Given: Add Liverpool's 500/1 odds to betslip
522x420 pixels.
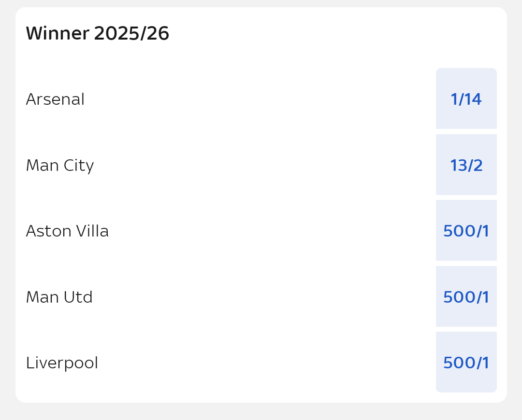Looking at the screenshot, I should tap(466, 363).
